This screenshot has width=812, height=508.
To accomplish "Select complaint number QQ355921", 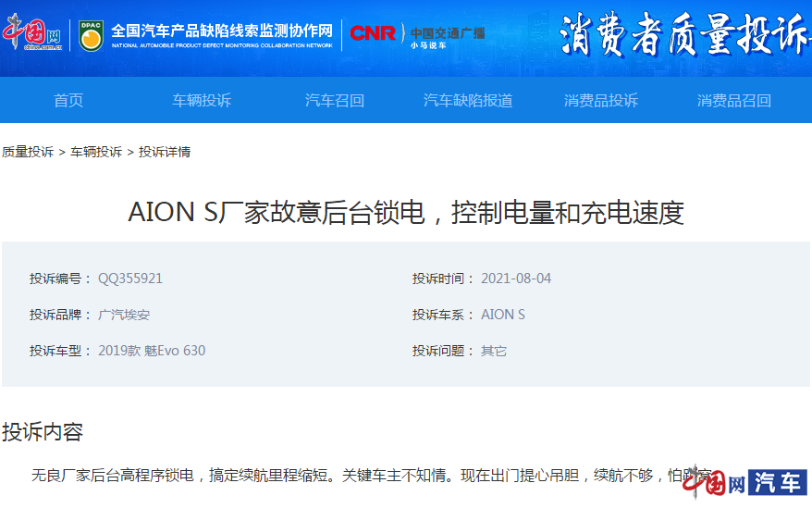I will click(x=130, y=279).
